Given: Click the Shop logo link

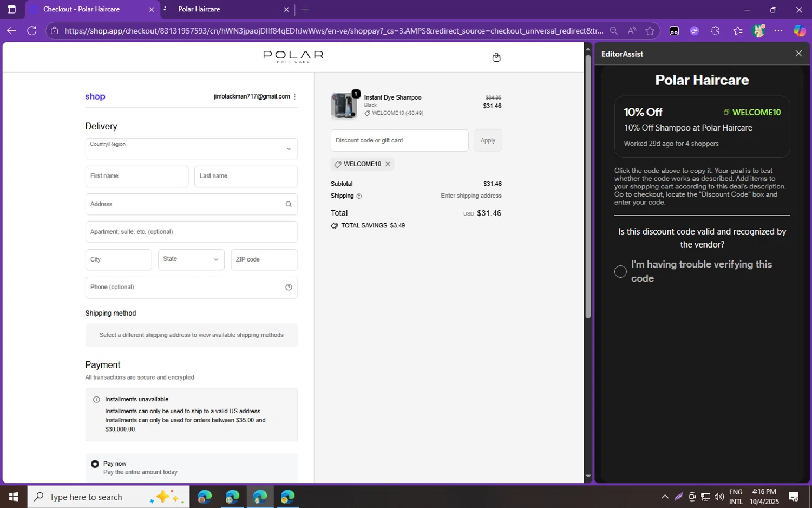Looking at the screenshot, I should (95, 97).
